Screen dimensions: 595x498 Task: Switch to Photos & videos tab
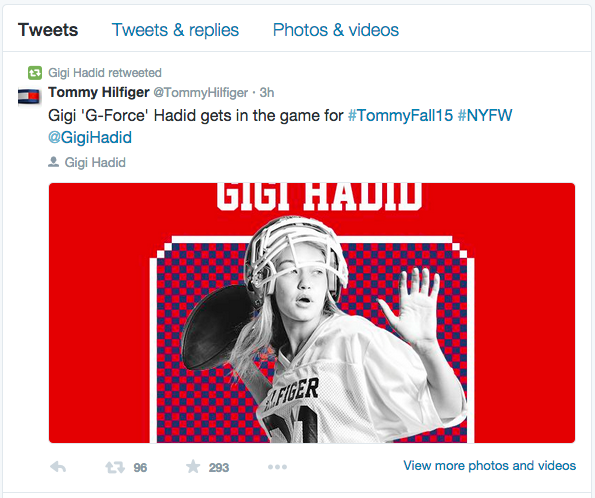tap(336, 30)
